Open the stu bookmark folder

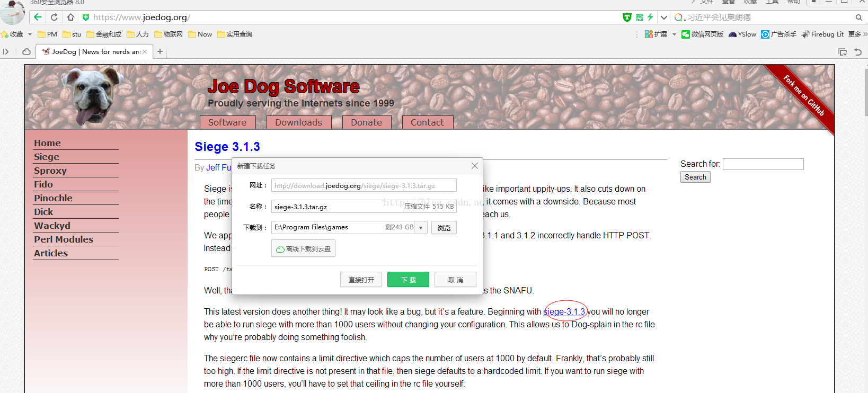tap(72, 34)
